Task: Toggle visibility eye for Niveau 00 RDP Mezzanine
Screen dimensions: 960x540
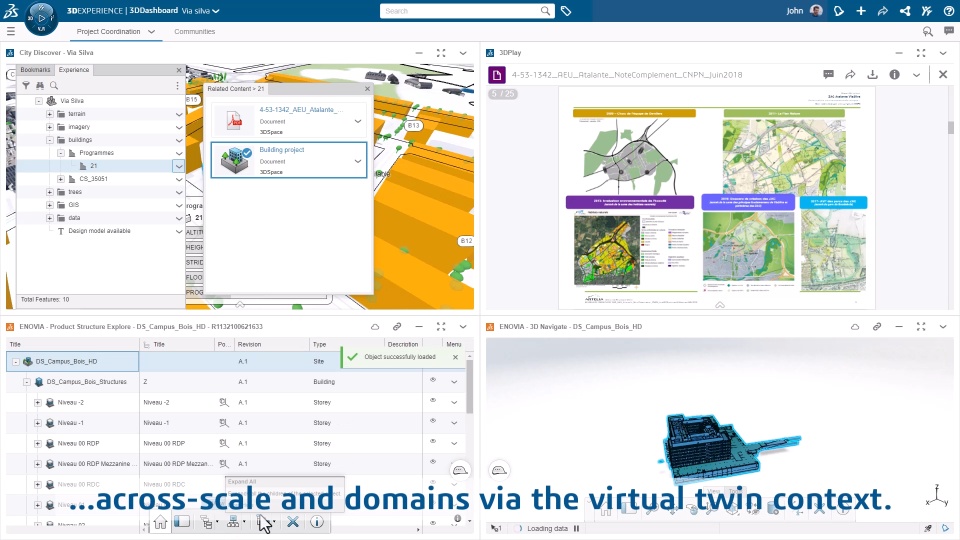Action: [433, 462]
